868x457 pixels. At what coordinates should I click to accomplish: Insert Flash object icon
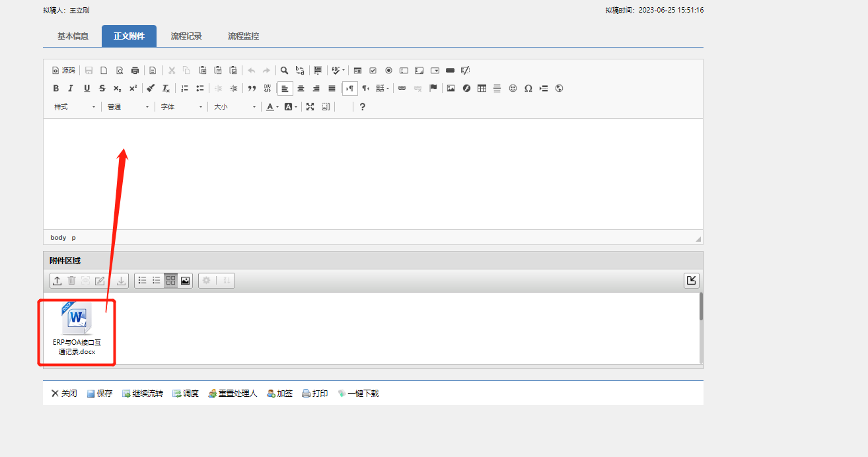pos(466,88)
